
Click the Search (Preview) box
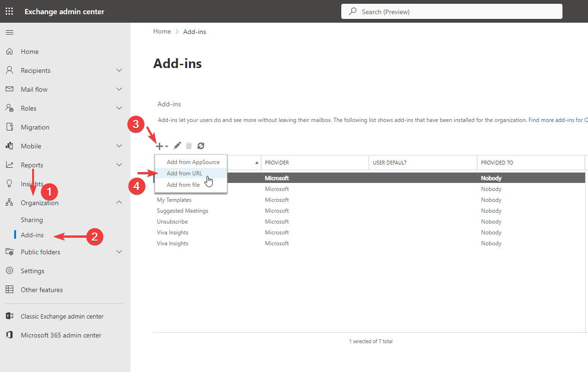click(451, 12)
